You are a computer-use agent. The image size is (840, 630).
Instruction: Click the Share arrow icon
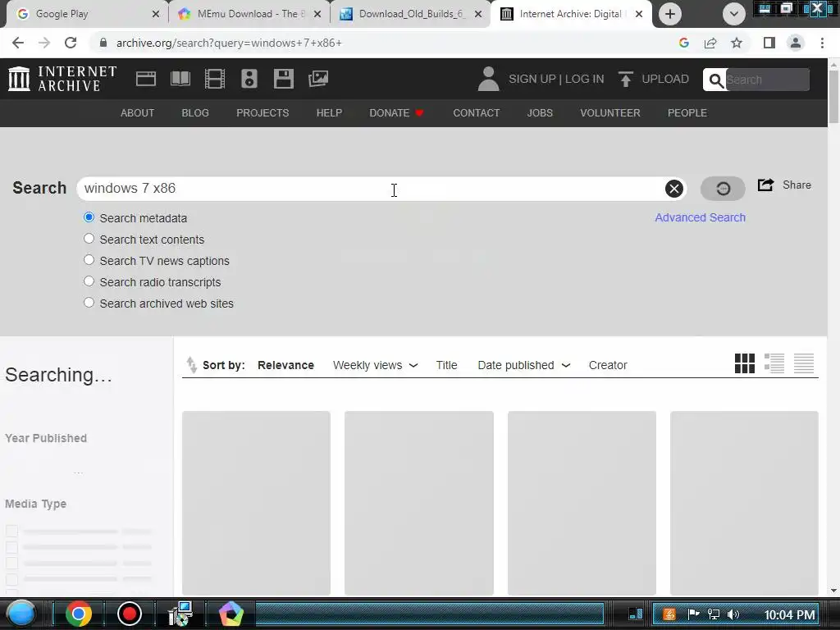tap(765, 185)
